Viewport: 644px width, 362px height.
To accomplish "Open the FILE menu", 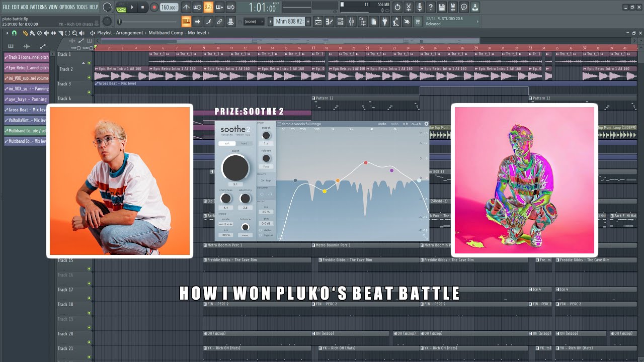I will 6,7.
